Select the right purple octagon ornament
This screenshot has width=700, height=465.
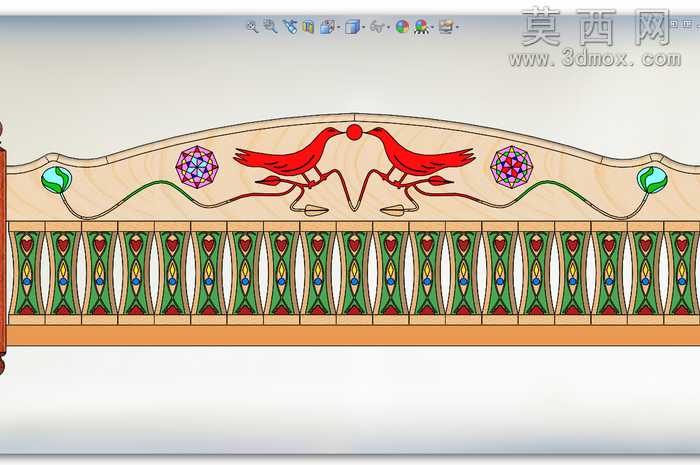(x=512, y=166)
